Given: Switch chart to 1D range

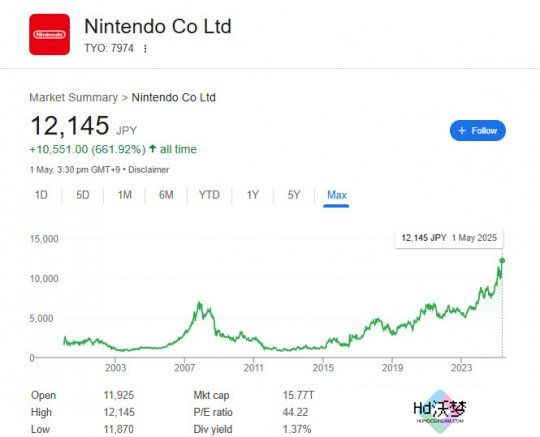Looking at the screenshot, I should click(x=41, y=195).
